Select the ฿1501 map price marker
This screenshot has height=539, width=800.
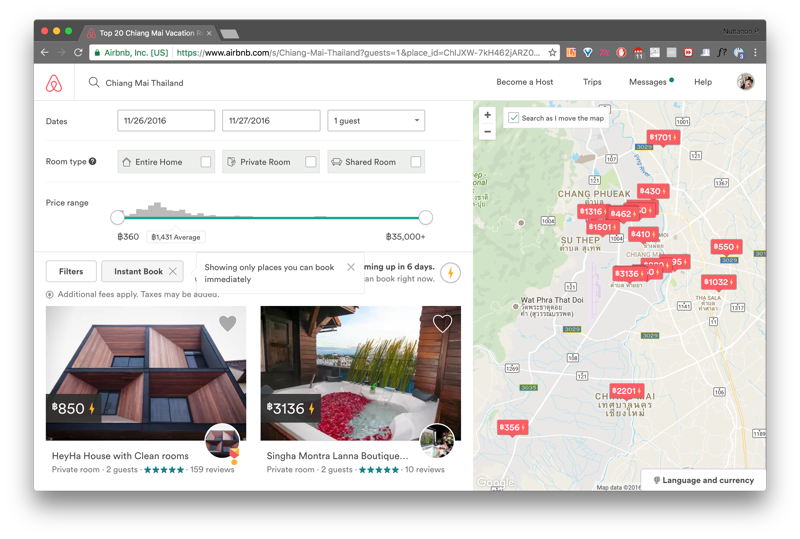click(601, 227)
